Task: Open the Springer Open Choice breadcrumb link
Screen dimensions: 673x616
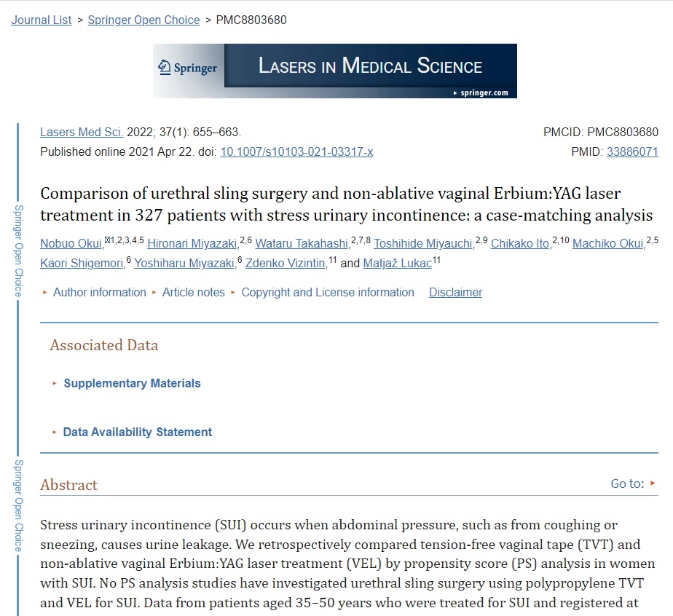Action: pos(143,20)
